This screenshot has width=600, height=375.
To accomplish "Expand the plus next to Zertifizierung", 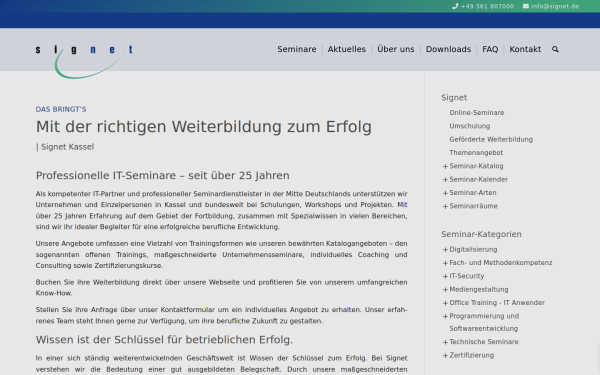I will [445, 355].
